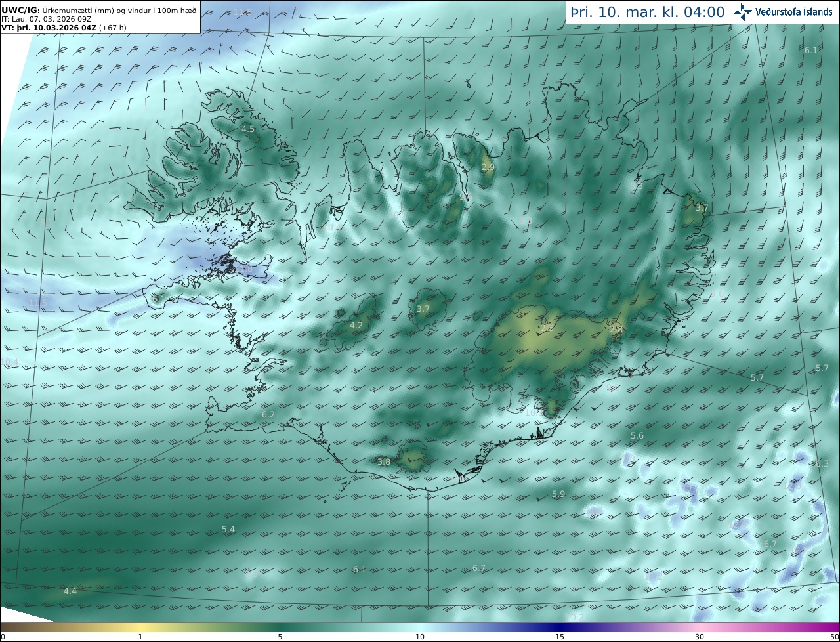The width and height of the screenshot is (840, 642).
Task: Click the colorbar tick label 0
Action: pos(3,637)
